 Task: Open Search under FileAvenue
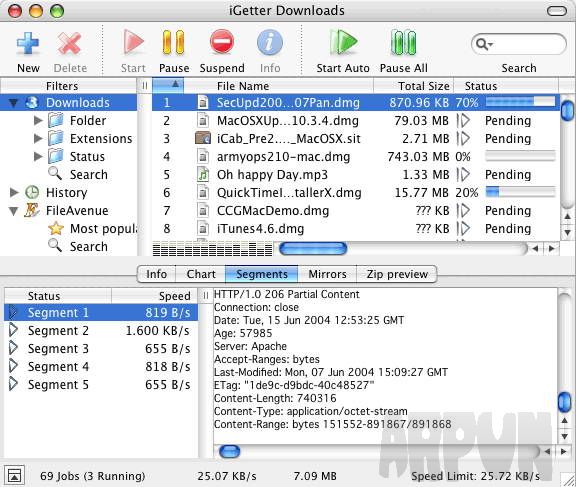89,247
